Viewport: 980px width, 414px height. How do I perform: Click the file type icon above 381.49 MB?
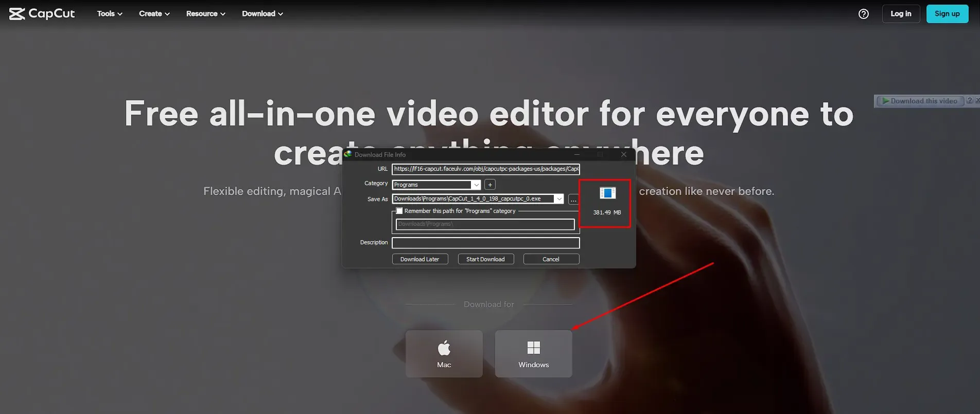click(607, 193)
